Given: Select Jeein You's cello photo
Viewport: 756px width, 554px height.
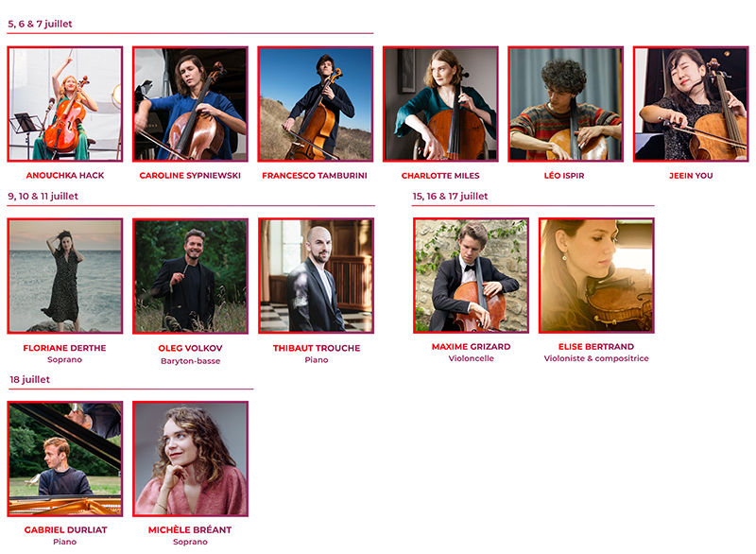Looking at the screenshot, I should [691, 104].
